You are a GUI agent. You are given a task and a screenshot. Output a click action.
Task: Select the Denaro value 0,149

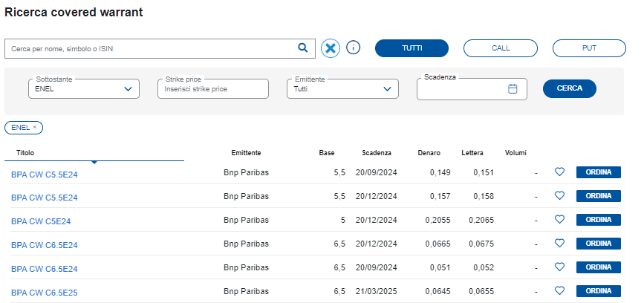point(440,172)
